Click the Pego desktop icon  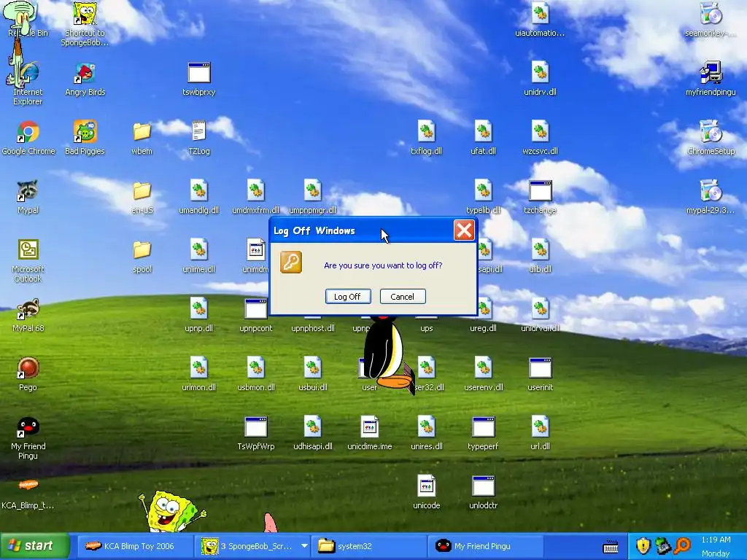28,374
